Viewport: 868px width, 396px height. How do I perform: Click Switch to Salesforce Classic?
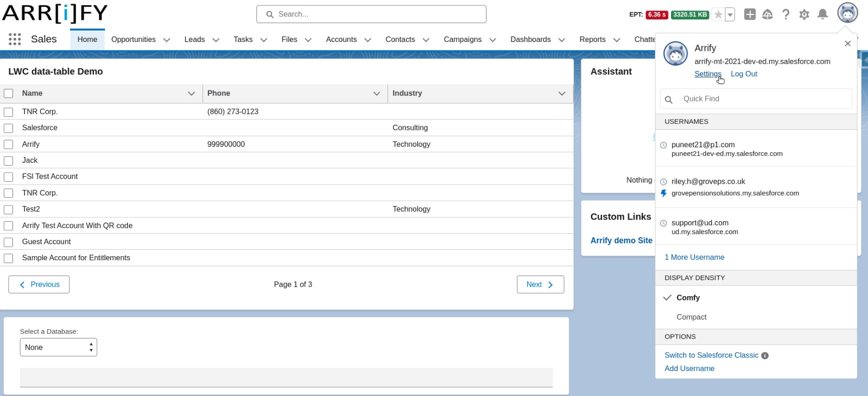pyautogui.click(x=711, y=356)
